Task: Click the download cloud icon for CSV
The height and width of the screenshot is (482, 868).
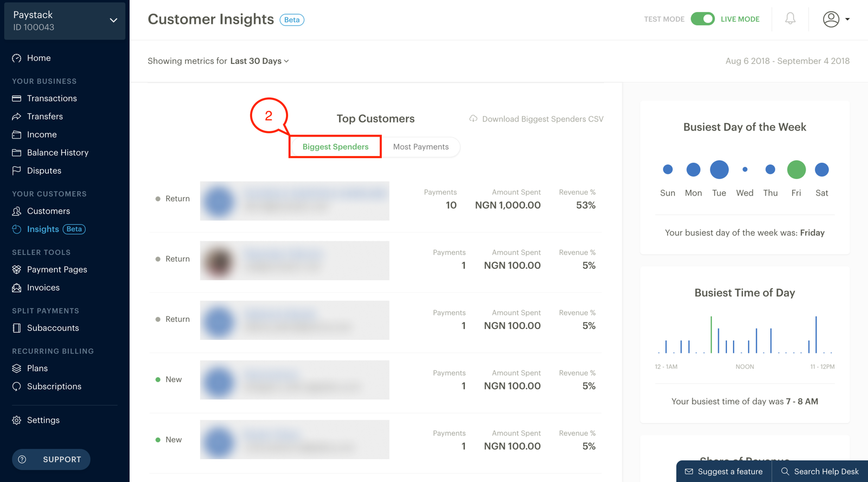Action: pos(474,119)
